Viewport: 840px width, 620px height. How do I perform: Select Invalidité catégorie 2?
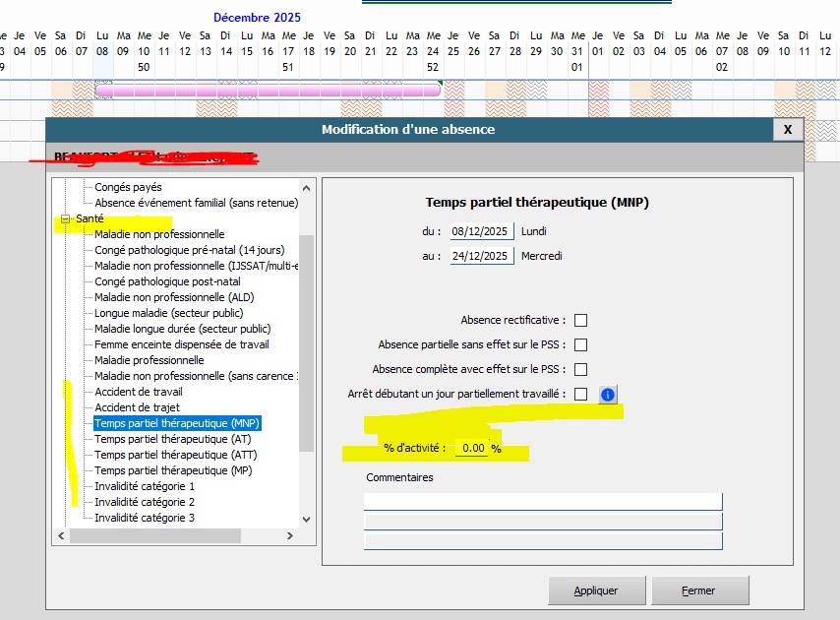[x=145, y=502]
